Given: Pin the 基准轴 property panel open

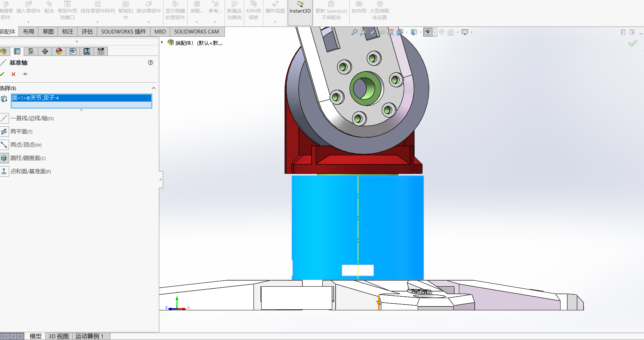Looking at the screenshot, I should click(24, 74).
